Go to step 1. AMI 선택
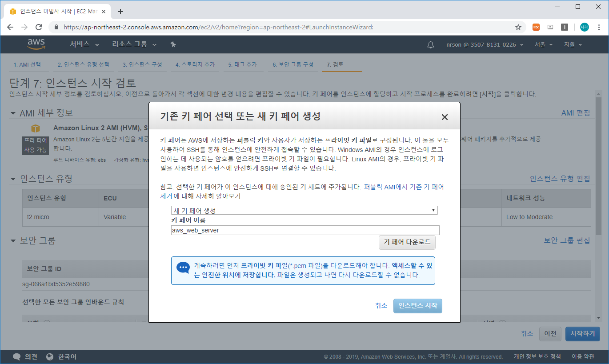This screenshot has width=609, height=364. [x=27, y=65]
